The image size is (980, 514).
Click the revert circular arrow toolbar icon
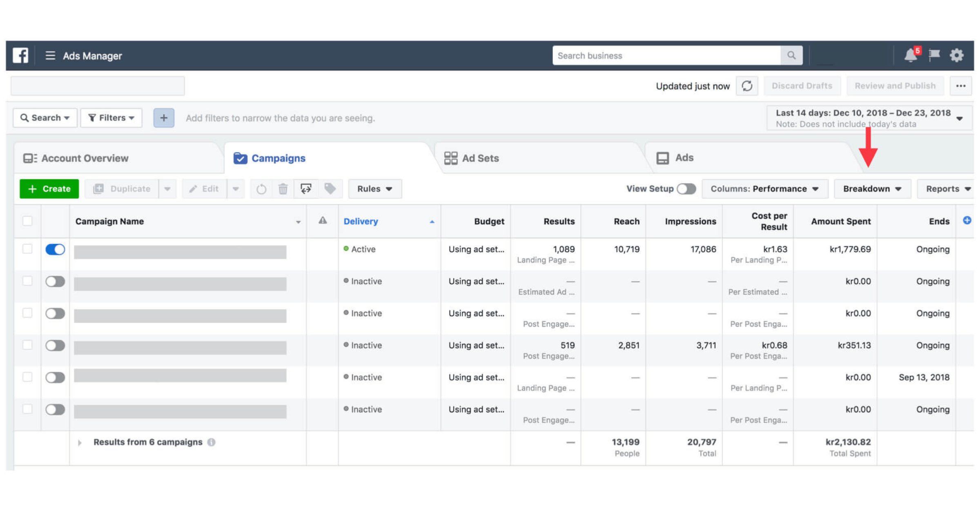coord(261,189)
